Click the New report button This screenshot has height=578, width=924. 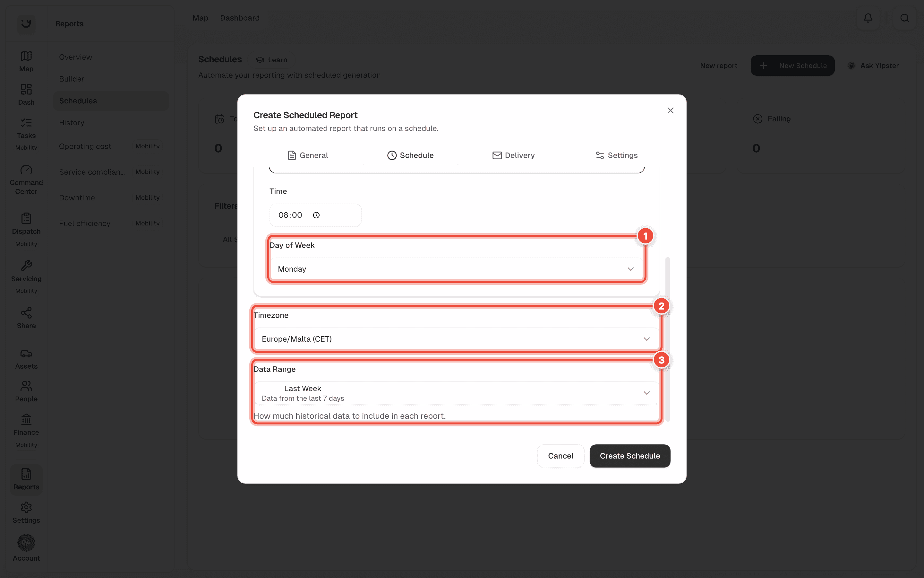719,66
